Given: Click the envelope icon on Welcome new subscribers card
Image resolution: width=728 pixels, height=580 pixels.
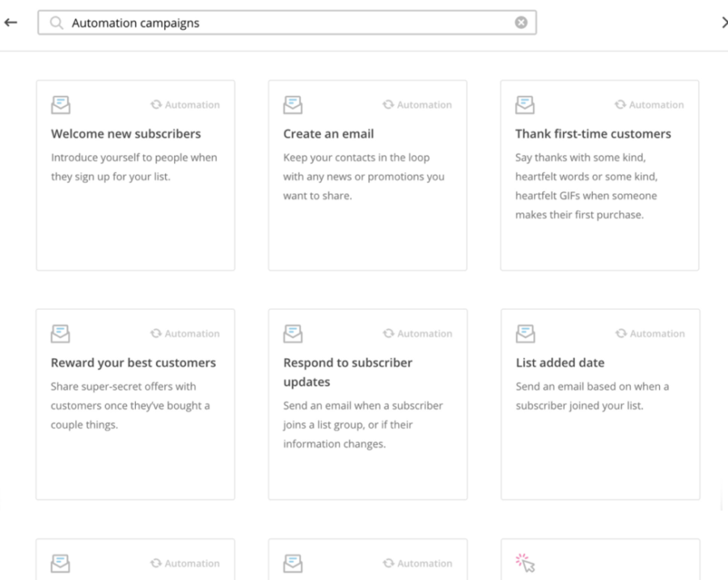Looking at the screenshot, I should pos(59,104).
